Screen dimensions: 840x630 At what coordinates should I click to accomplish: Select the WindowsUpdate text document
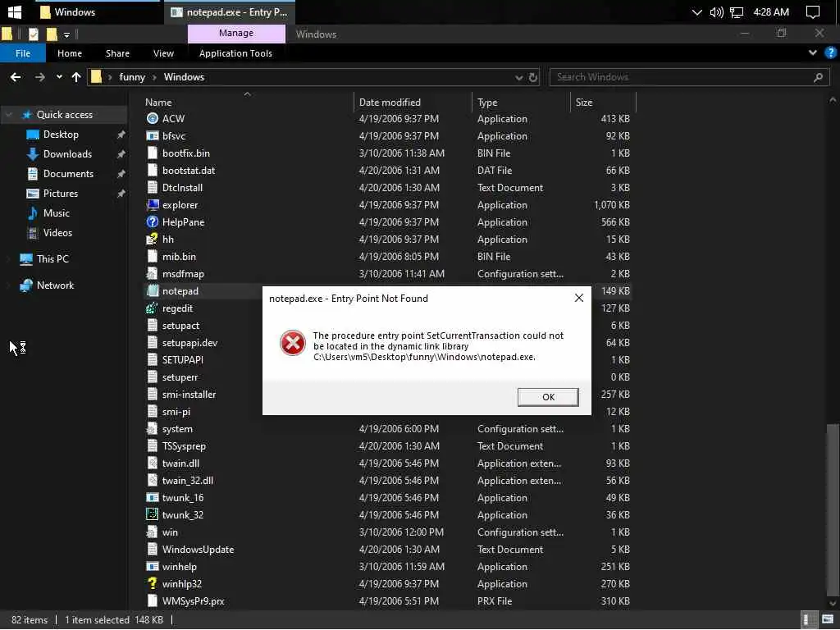pos(198,550)
